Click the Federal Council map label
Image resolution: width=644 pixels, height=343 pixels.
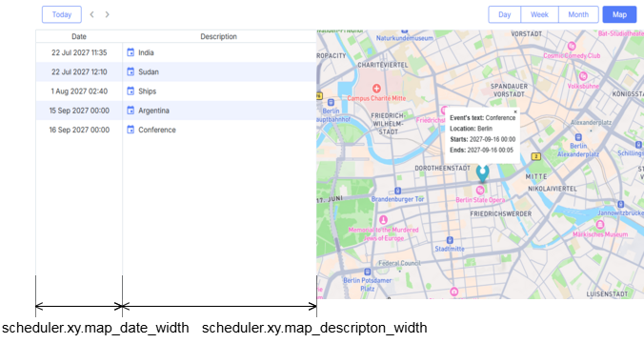point(399,263)
